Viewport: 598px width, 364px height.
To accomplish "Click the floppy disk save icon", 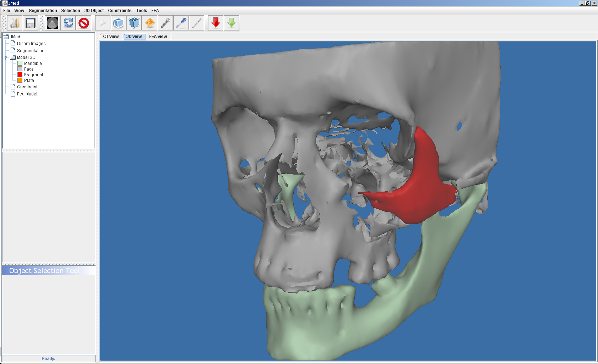I will pyautogui.click(x=31, y=23).
